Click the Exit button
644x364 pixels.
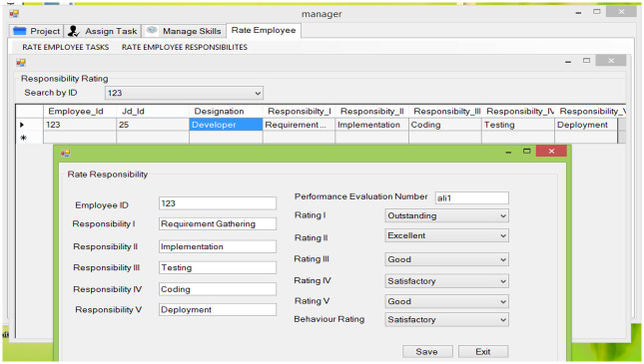(x=483, y=352)
